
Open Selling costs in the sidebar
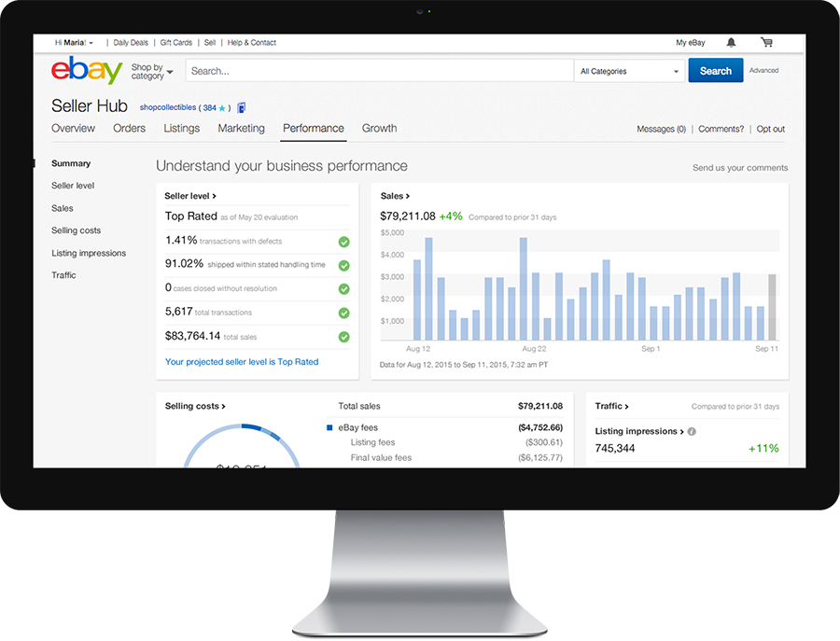click(x=77, y=230)
